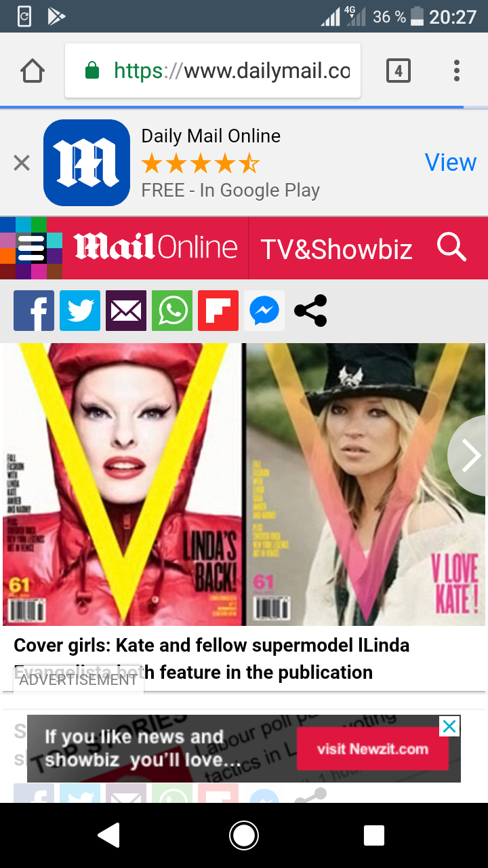Open Chrome three-dot overflow menu
This screenshot has width=488, height=868.
tap(457, 71)
